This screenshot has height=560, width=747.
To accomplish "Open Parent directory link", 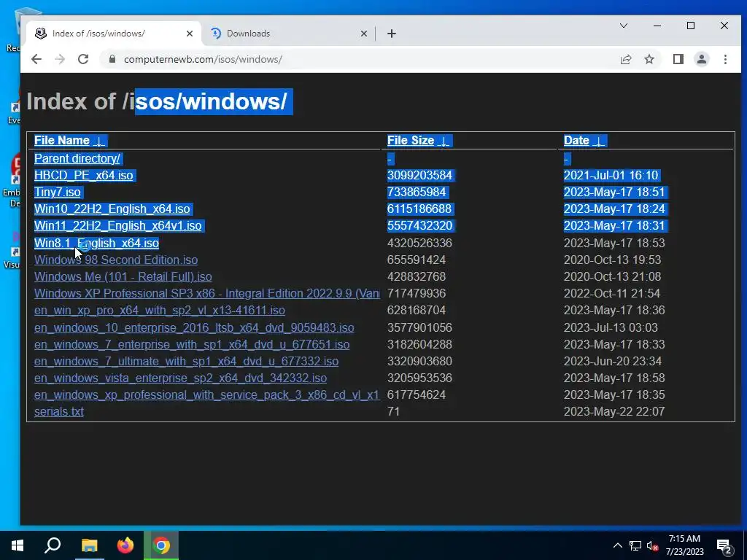I will (77, 158).
